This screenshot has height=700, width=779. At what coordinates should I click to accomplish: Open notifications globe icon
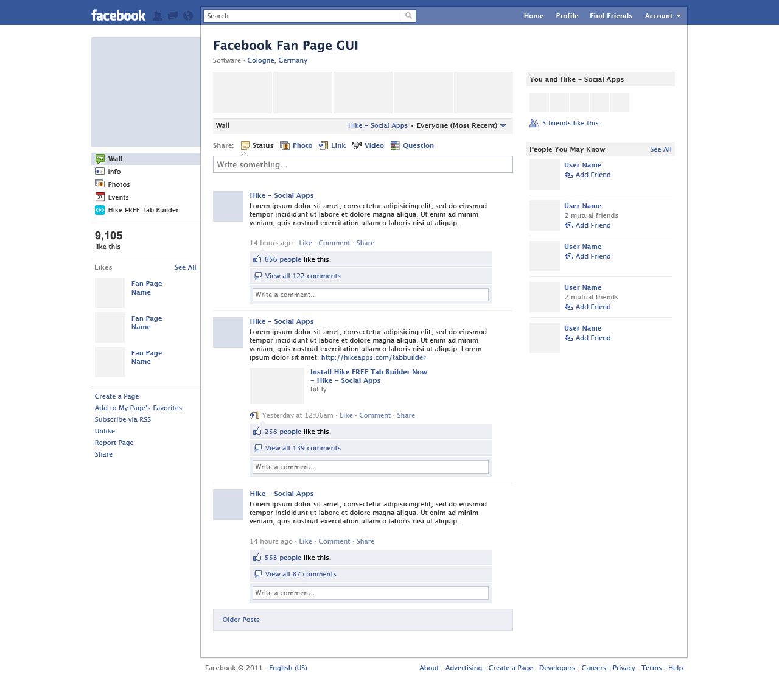(188, 16)
